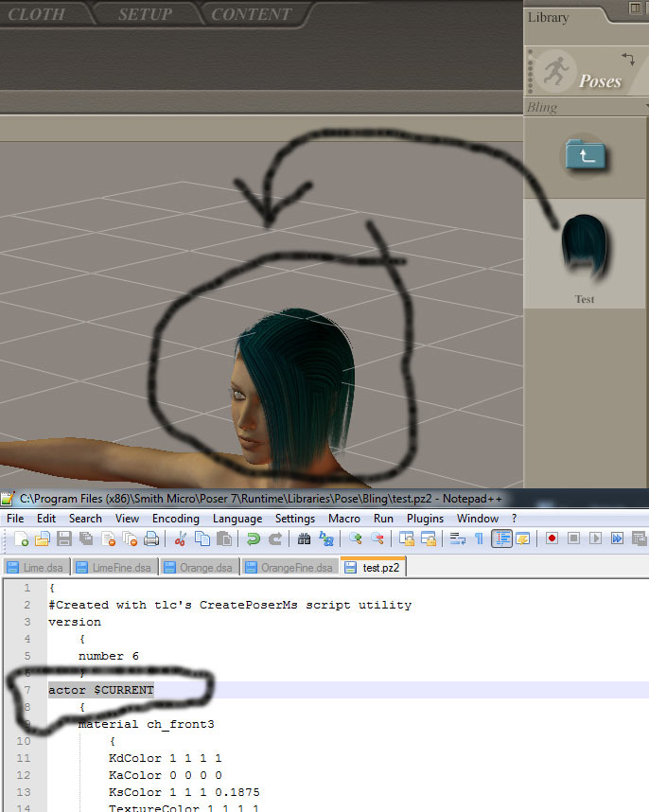Open the Edit menu
Viewport: 649px width, 812px height.
point(46,519)
